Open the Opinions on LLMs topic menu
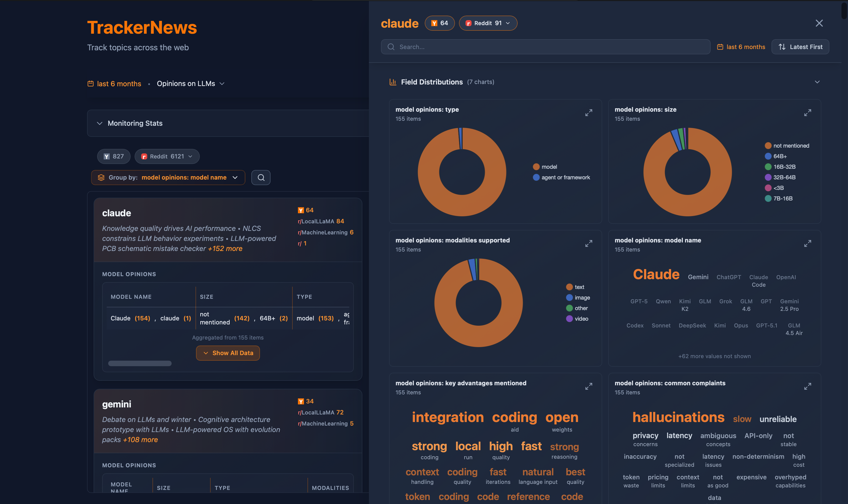The image size is (848, 504). coord(190,83)
